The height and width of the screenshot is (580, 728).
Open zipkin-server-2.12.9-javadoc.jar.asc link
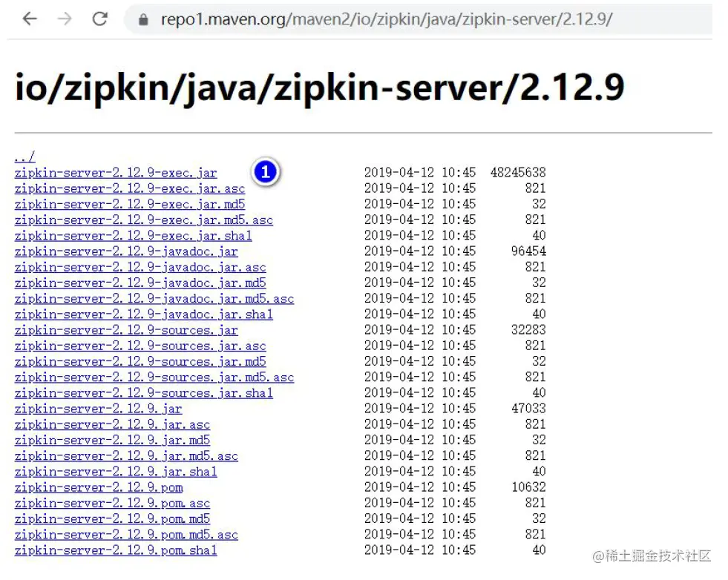coord(140,267)
